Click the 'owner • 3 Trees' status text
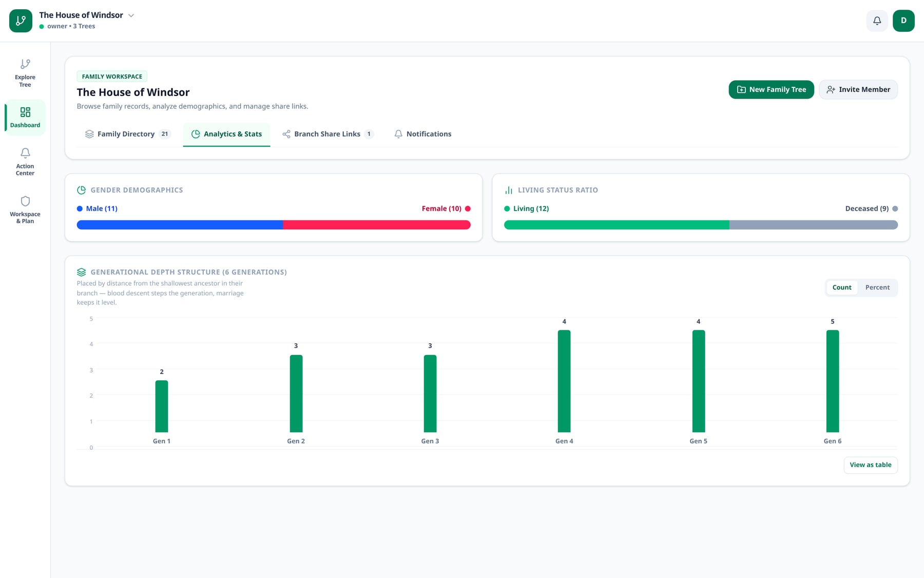The image size is (924, 578). pyautogui.click(x=71, y=26)
